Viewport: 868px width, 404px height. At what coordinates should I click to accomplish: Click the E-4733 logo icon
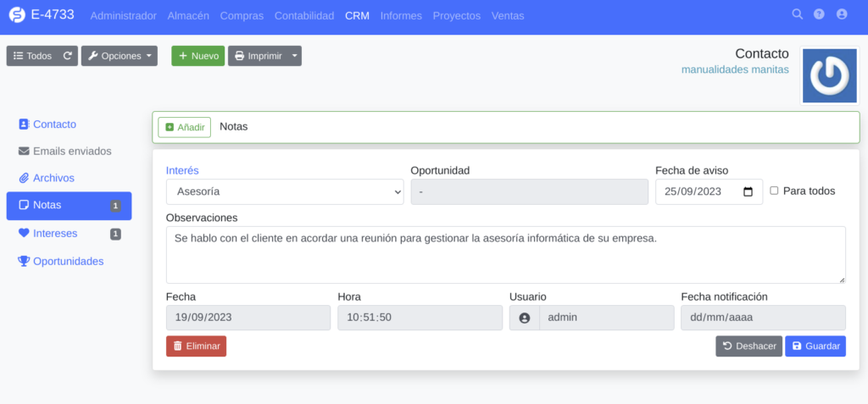[16, 15]
